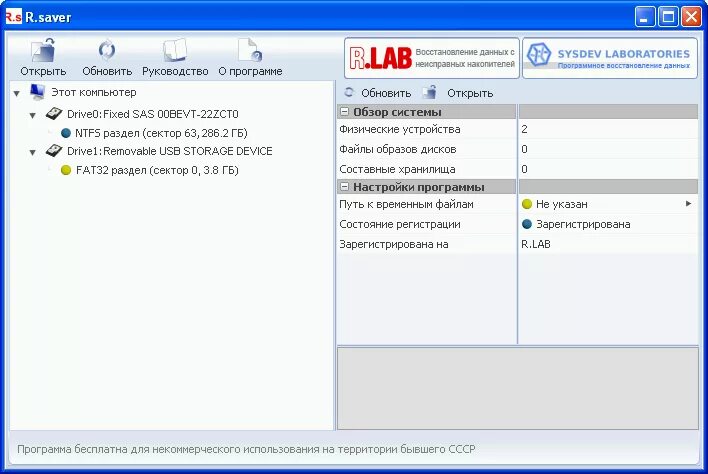
Task: Select Этот компьютер computer icon
Action: click(x=37, y=92)
